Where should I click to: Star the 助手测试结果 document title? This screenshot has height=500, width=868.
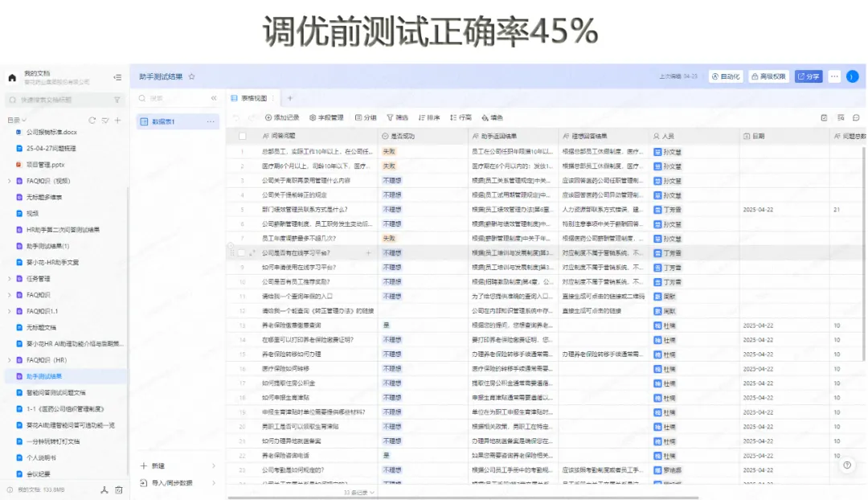click(x=191, y=76)
